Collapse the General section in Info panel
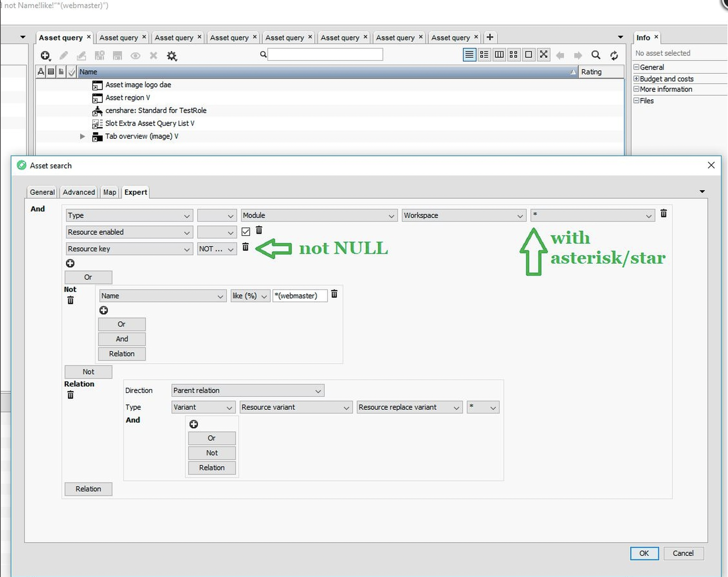The image size is (728, 577). pos(636,67)
